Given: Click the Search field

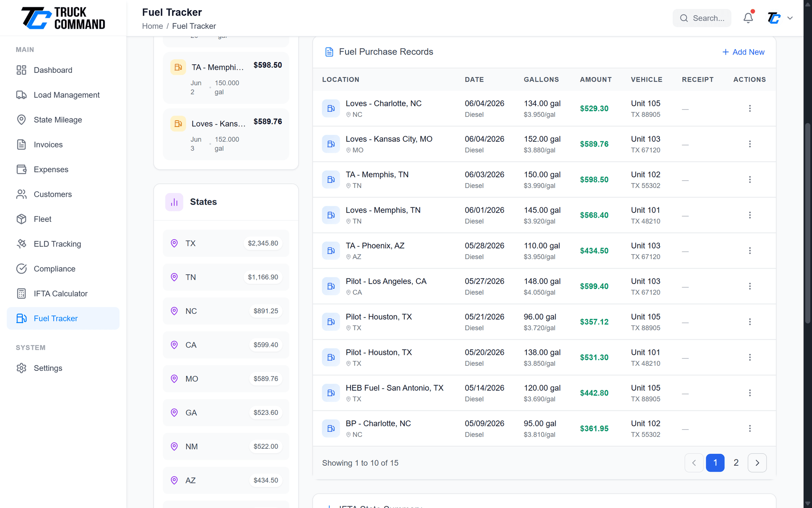Looking at the screenshot, I should tap(702, 18).
